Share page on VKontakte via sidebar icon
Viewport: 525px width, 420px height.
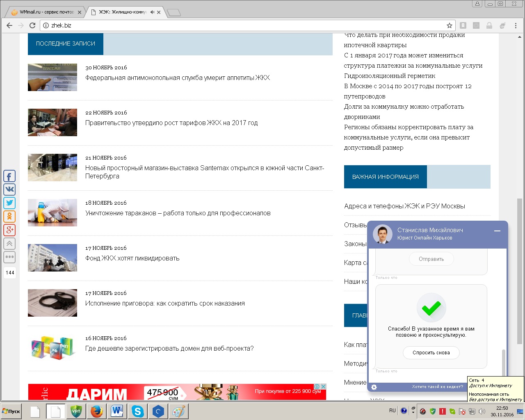(x=9, y=189)
